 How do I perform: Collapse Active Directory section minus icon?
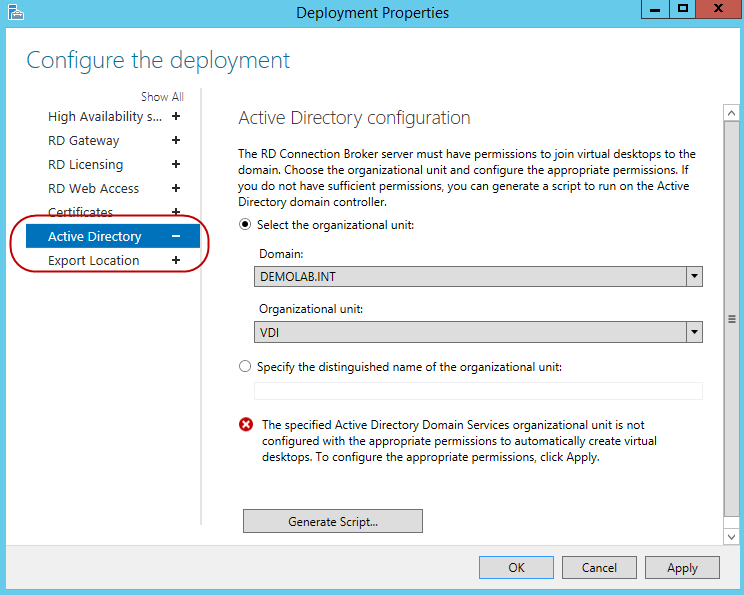176,237
